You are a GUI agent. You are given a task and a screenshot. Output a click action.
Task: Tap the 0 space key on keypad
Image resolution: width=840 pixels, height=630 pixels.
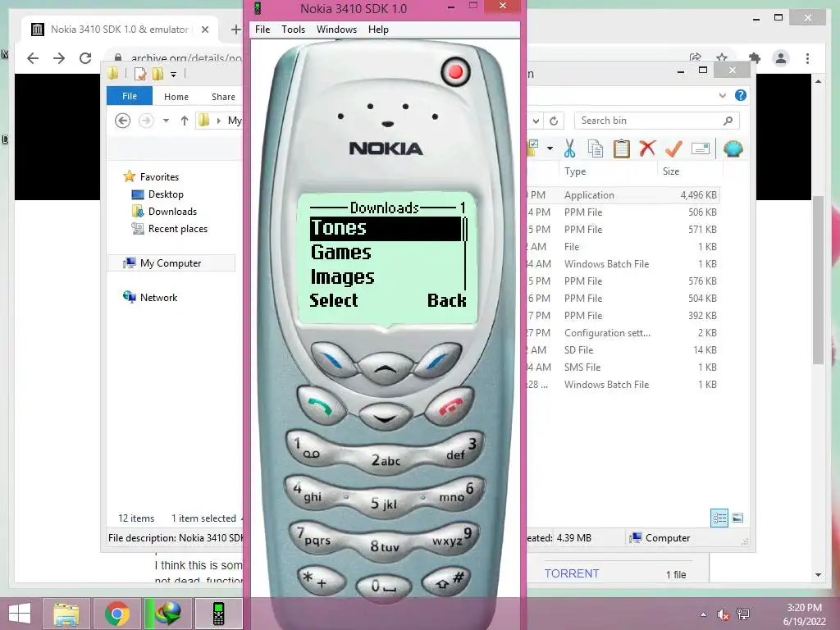pos(384,586)
